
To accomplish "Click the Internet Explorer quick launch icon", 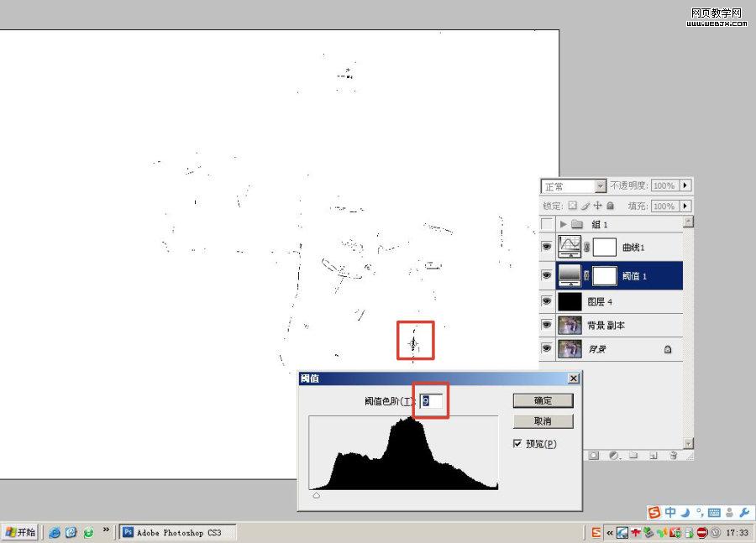I will coord(55,532).
